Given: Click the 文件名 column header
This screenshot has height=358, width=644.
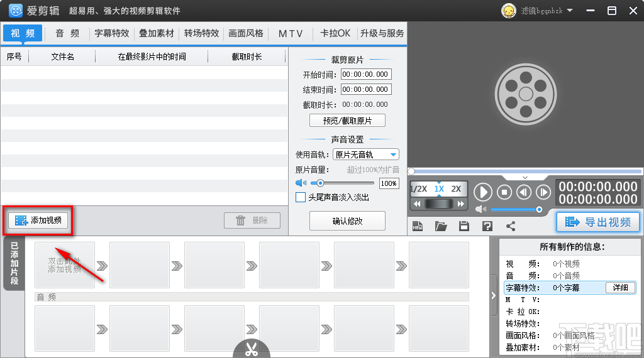Looking at the screenshot, I should coord(62,57).
